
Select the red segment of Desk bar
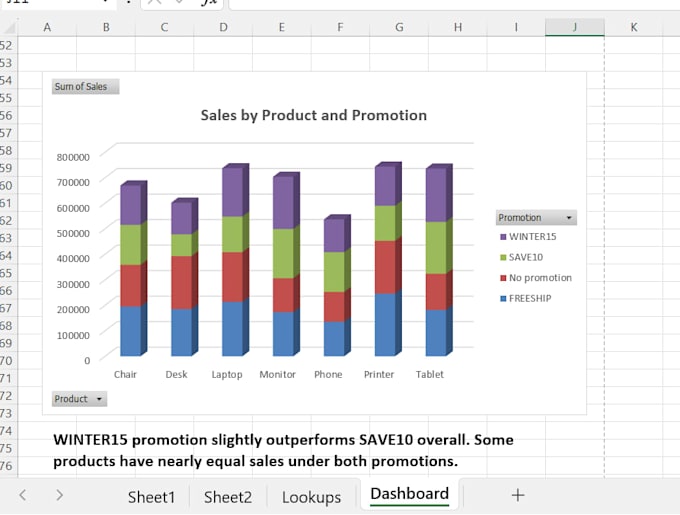[x=181, y=282]
